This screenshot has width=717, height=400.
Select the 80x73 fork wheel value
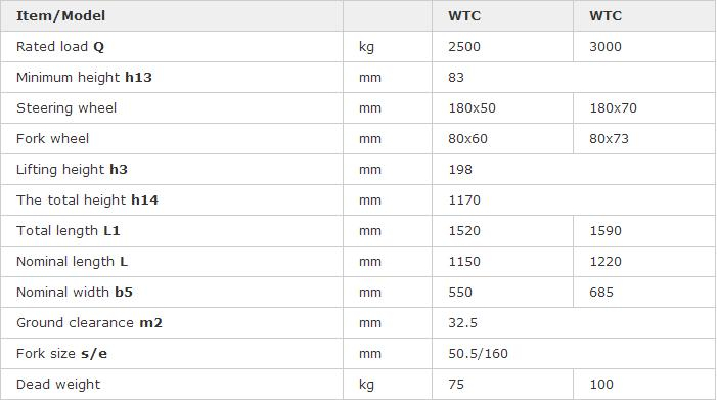(609, 139)
